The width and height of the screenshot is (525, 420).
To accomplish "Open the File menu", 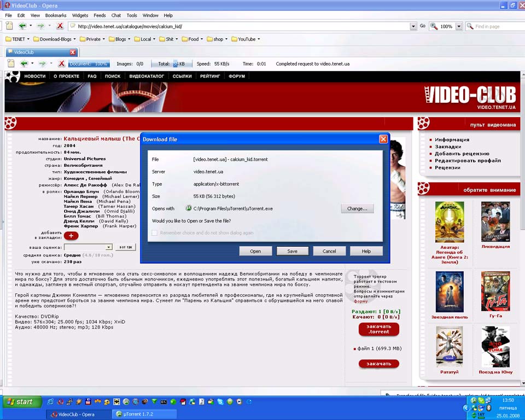I will coord(8,15).
